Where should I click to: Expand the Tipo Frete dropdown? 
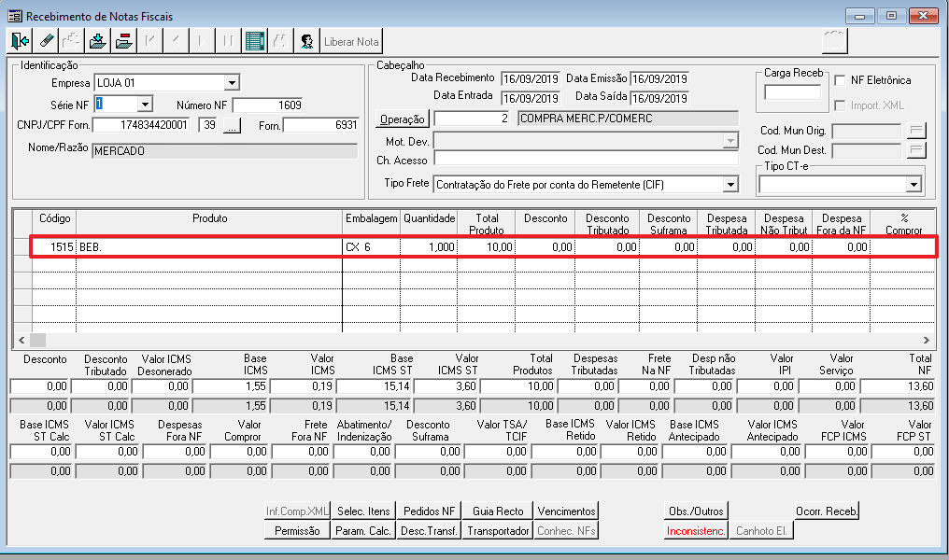tap(730, 185)
